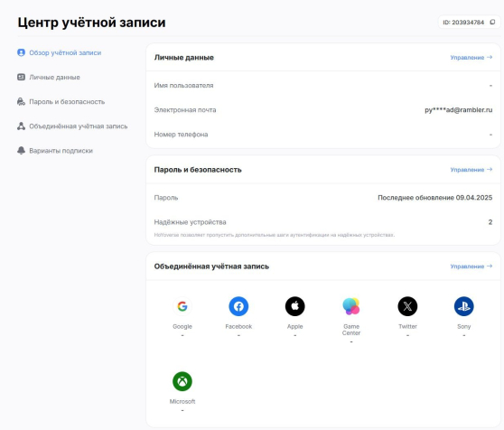Click the Sony PlayStation icon
Screen dimensions: 504x430
pos(464,306)
